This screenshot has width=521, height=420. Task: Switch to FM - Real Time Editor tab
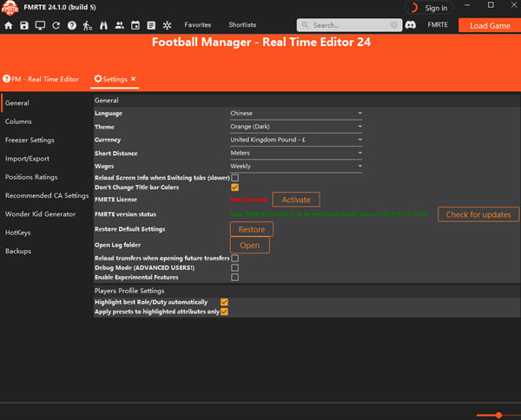42,79
